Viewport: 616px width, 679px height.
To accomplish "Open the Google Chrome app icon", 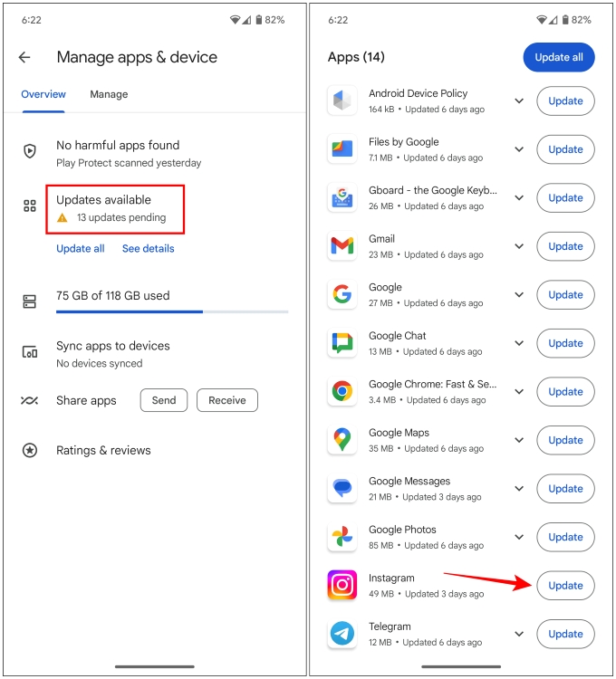I will [x=342, y=391].
